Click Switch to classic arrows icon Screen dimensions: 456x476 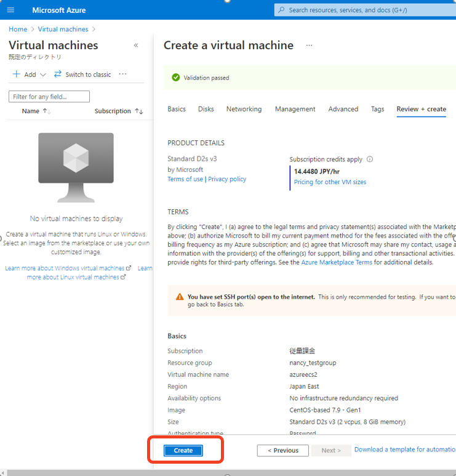[x=58, y=74]
